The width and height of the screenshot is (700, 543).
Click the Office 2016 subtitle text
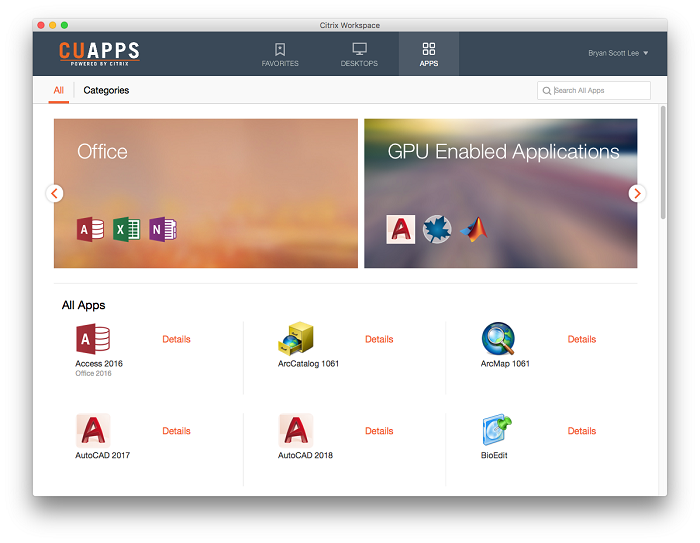click(93, 373)
